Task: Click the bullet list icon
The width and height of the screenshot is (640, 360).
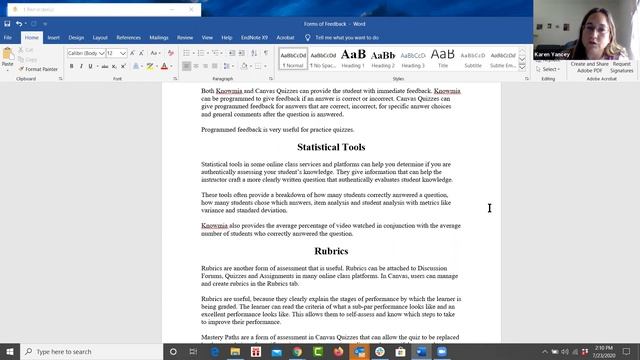Action: pos(187,53)
